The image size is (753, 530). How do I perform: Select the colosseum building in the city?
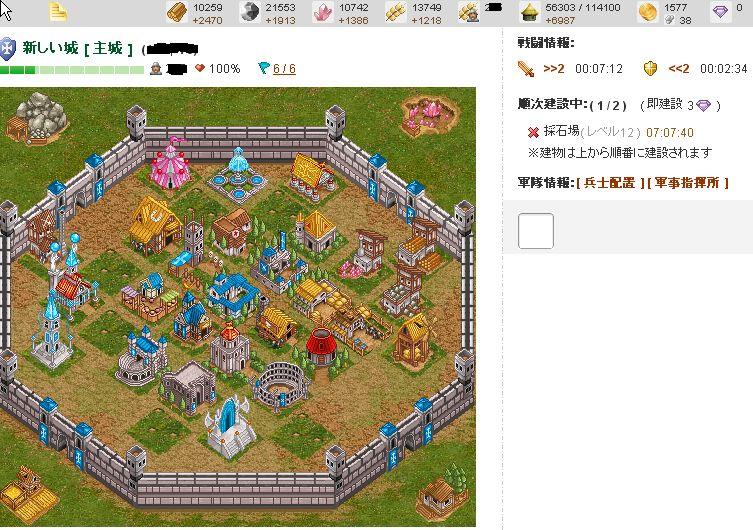(x=282, y=385)
